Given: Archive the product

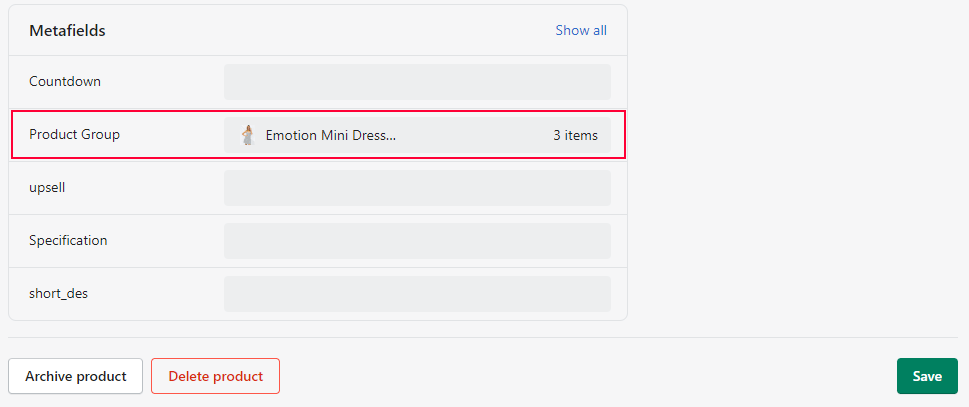Looking at the screenshot, I should (x=75, y=376).
